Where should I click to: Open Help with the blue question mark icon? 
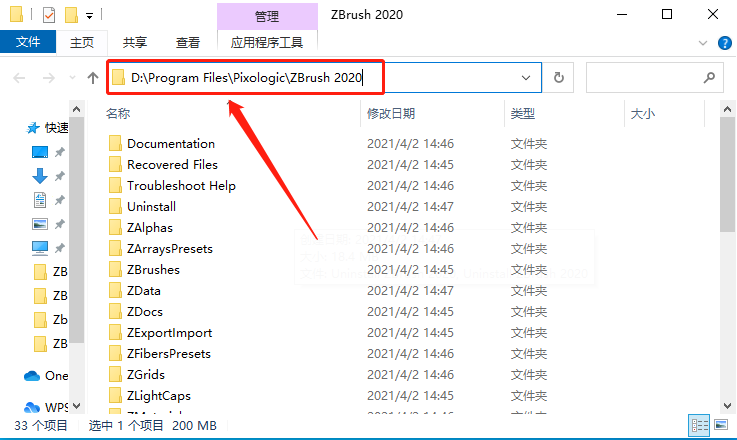pyautogui.click(x=724, y=43)
